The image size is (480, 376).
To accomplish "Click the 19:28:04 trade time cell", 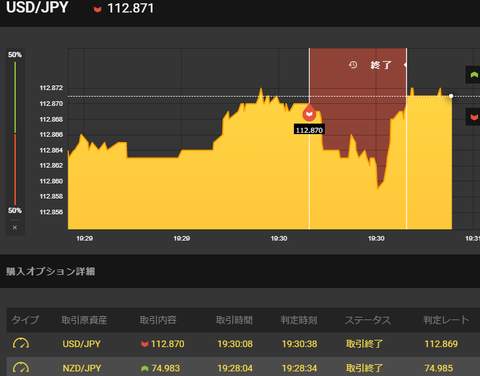I will (x=235, y=368).
